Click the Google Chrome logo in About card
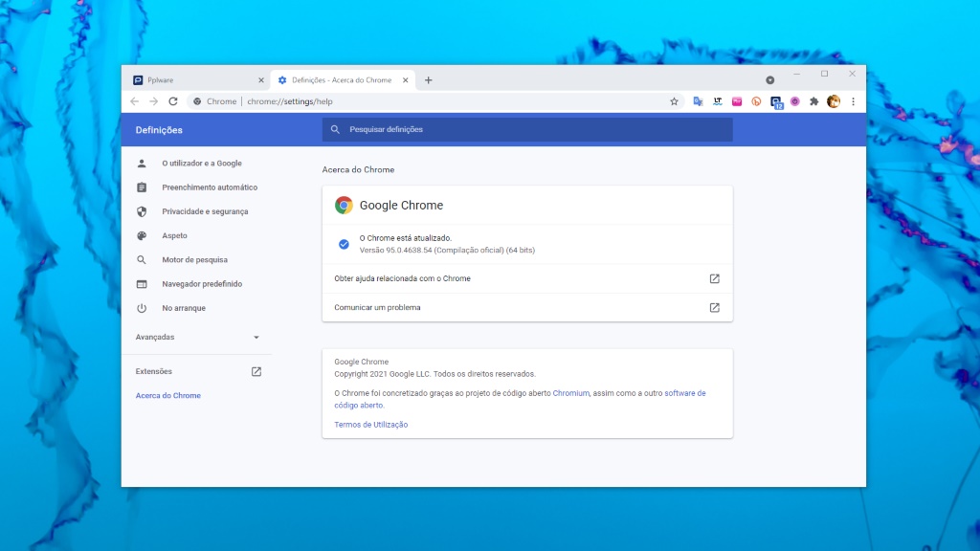This screenshot has height=551, width=980. tap(344, 205)
